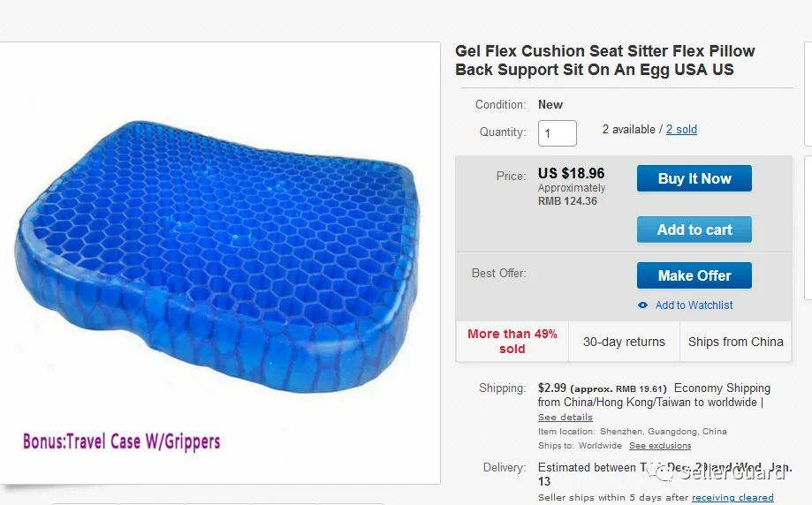The width and height of the screenshot is (812, 505).
Task: Click the blue gel cushion product image
Action: tap(217, 257)
